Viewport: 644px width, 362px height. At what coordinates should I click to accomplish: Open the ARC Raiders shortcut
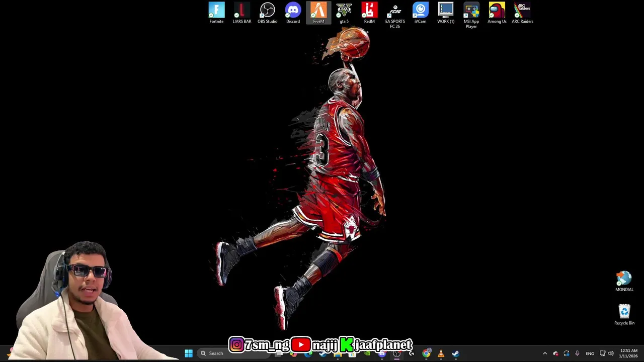click(522, 13)
